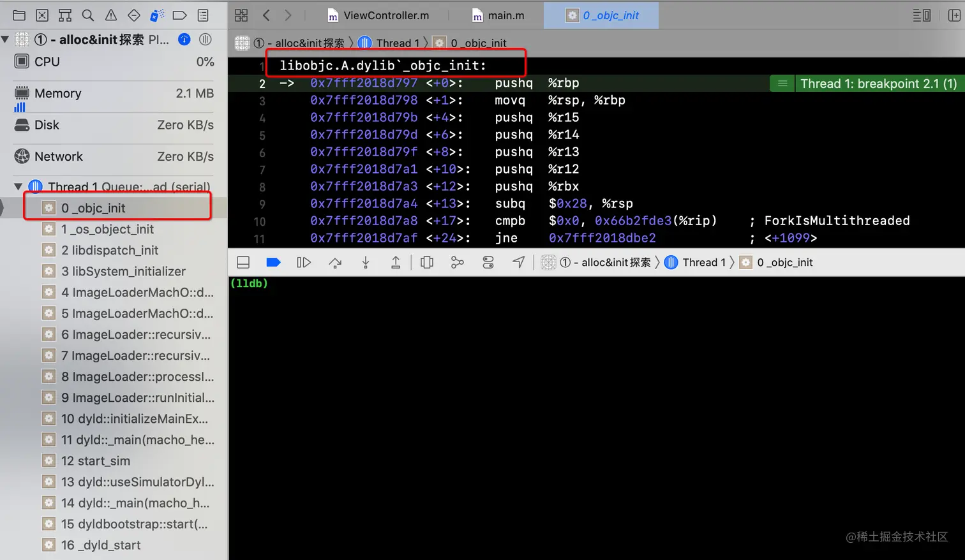Viewport: 965px width, 560px height.
Task: Click the blue process info badge
Action: pos(184,40)
